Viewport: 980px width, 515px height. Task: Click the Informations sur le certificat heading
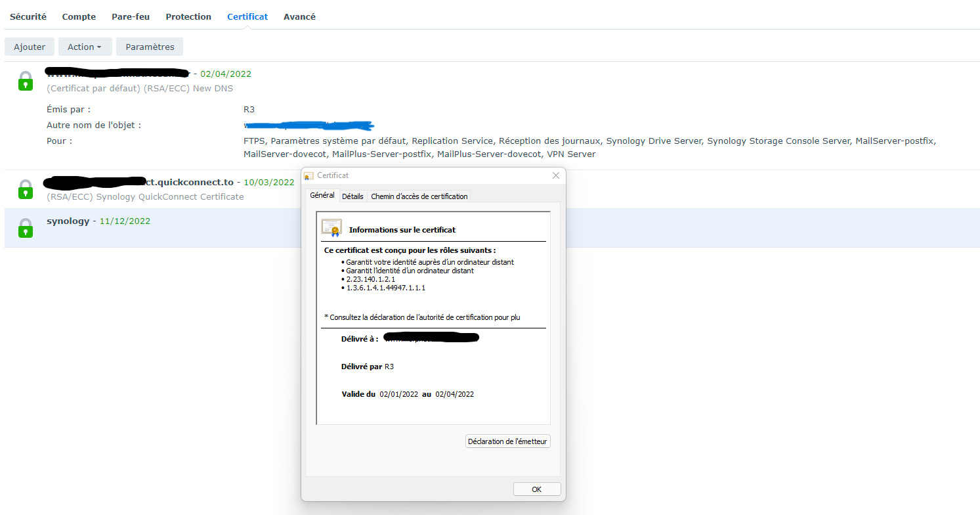(x=402, y=231)
